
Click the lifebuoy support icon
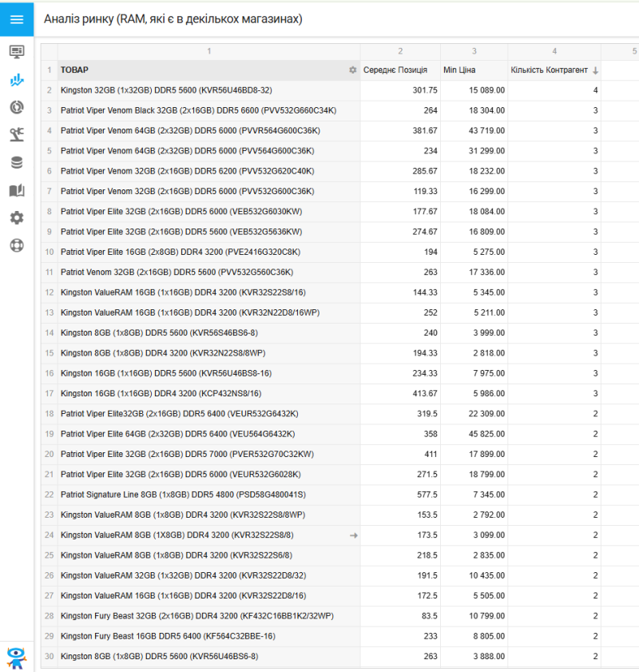tap(17, 245)
